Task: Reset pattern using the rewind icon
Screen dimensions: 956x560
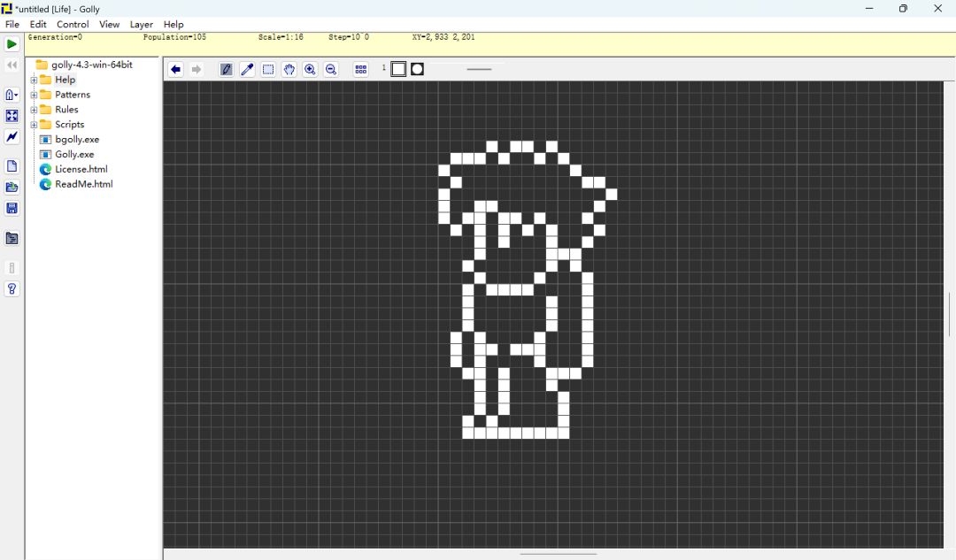Action: click(12, 65)
